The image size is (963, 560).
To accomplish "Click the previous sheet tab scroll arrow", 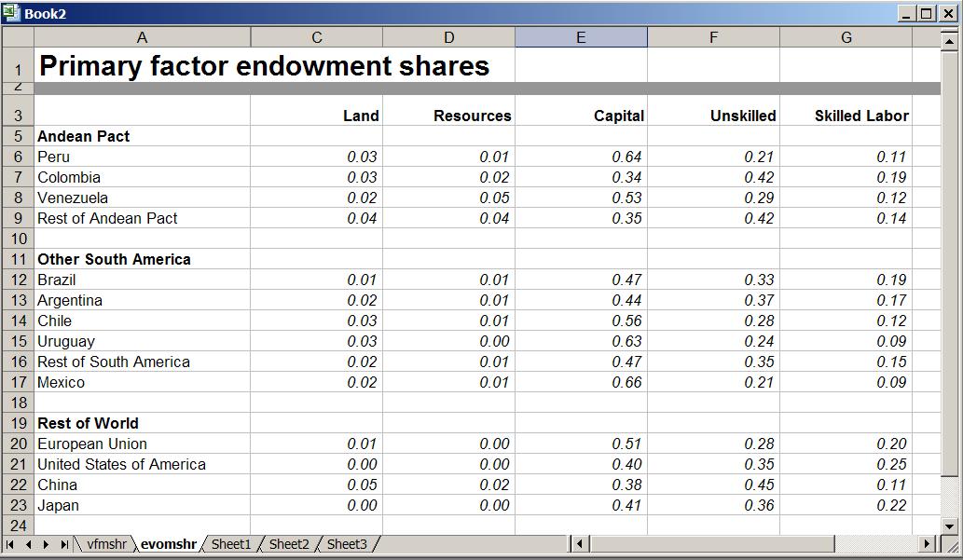I will point(29,544).
